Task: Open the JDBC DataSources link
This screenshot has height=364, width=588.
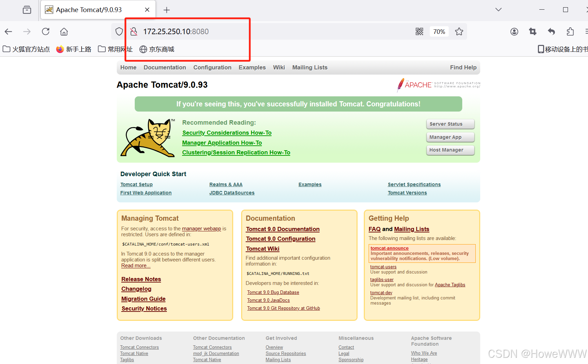Action: tap(232, 193)
